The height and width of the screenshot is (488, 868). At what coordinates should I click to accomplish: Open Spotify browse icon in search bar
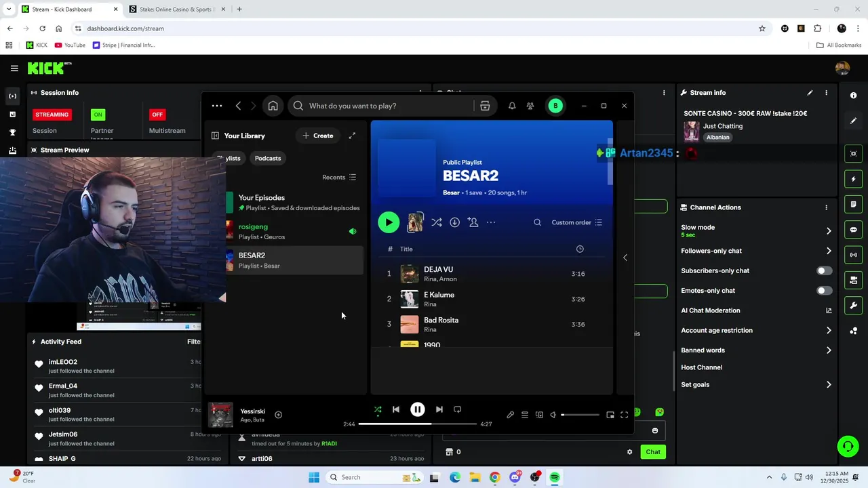point(485,106)
